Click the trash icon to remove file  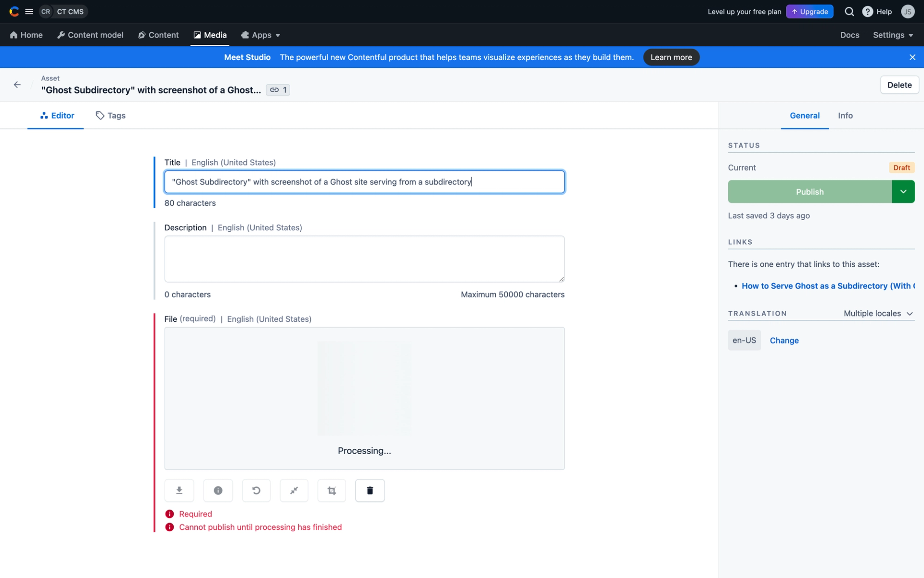pos(370,490)
